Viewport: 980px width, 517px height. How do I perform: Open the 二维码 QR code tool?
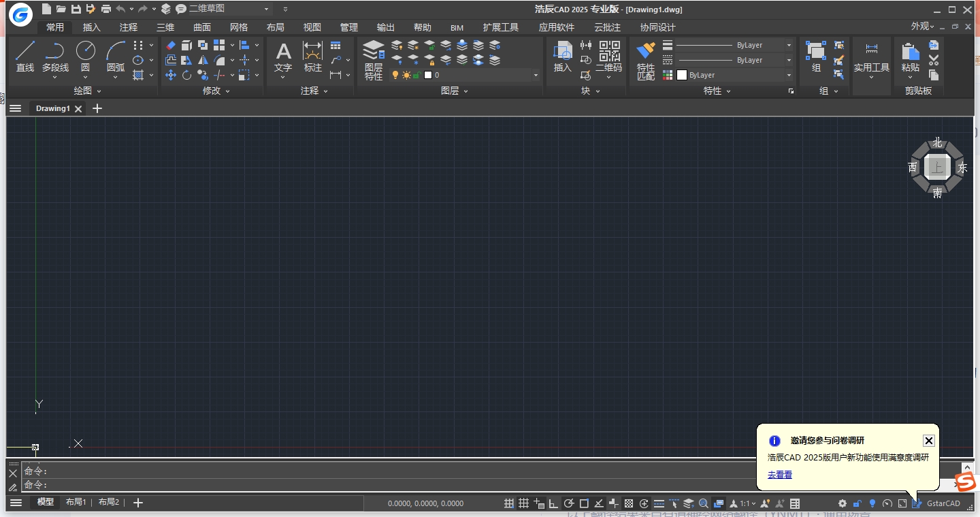[x=609, y=52]
